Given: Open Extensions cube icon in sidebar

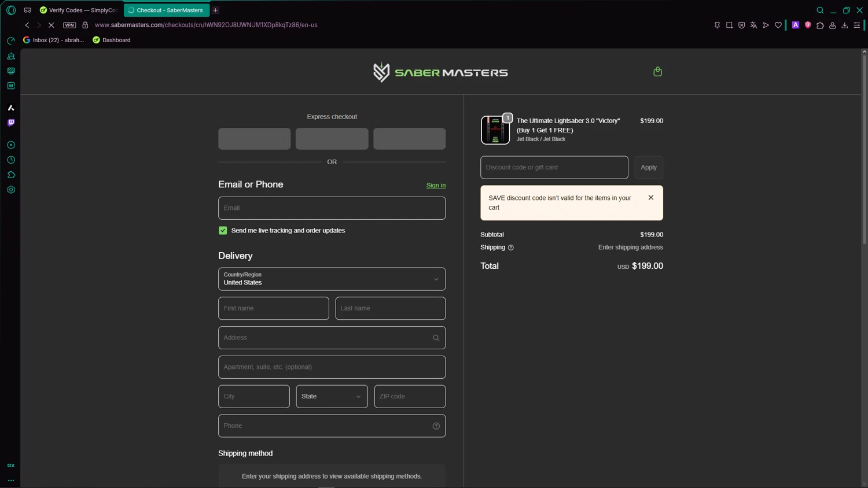Looking at the screenshot, I should point(11,175).
